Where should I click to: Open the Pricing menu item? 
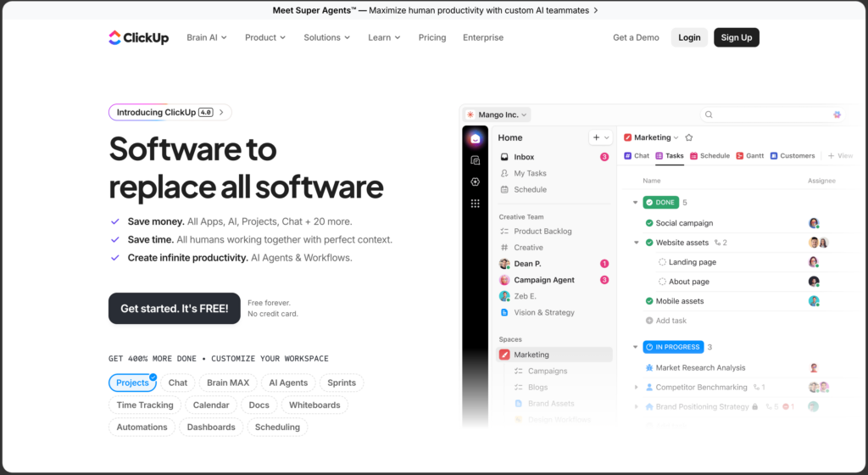(x=432, y=37)
